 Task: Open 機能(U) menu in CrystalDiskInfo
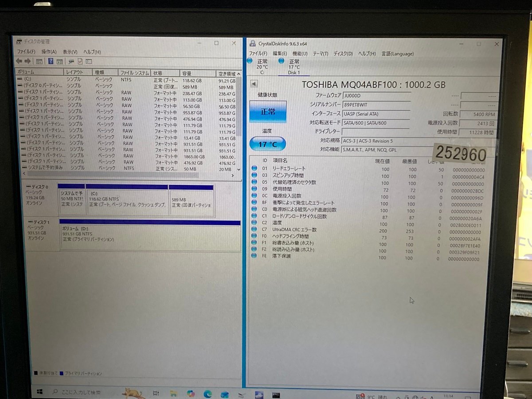click(x=300, y=54)
